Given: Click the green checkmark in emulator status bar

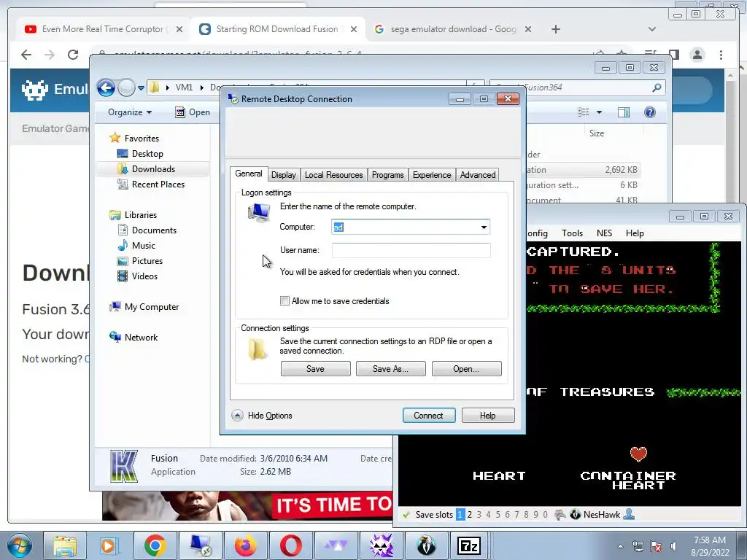Looking at the screenshot, I should click(406, 515).
